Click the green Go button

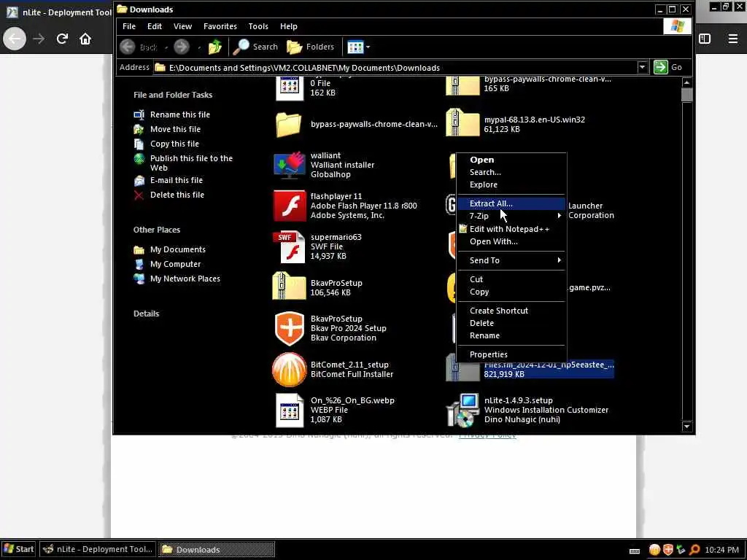pyautogui.click(x=668, y=67)
